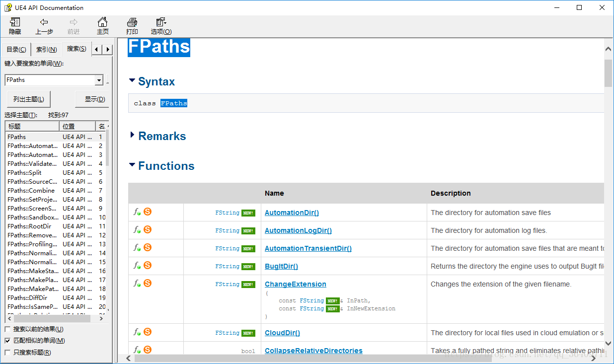Click the FPaths page title heading
The image size is (614, 364).
pos(159,47)
